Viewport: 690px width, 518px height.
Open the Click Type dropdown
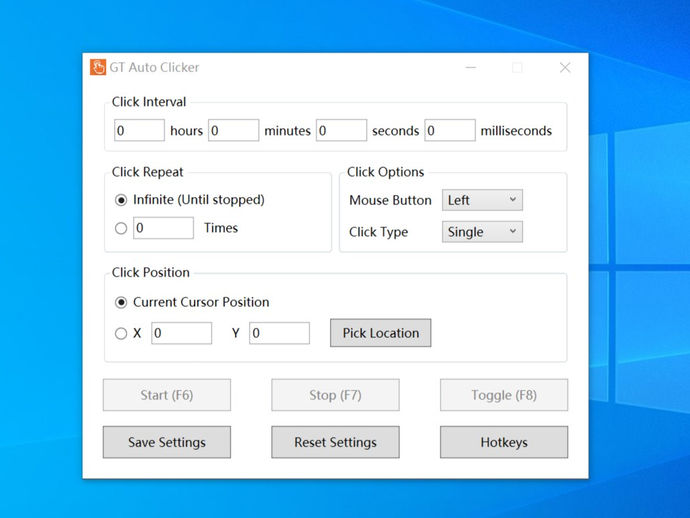click(x=482, y=232)
